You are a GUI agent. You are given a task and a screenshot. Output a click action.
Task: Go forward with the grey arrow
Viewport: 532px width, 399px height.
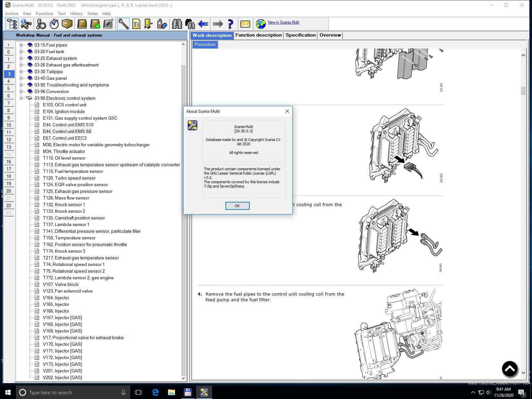(218, 24)
